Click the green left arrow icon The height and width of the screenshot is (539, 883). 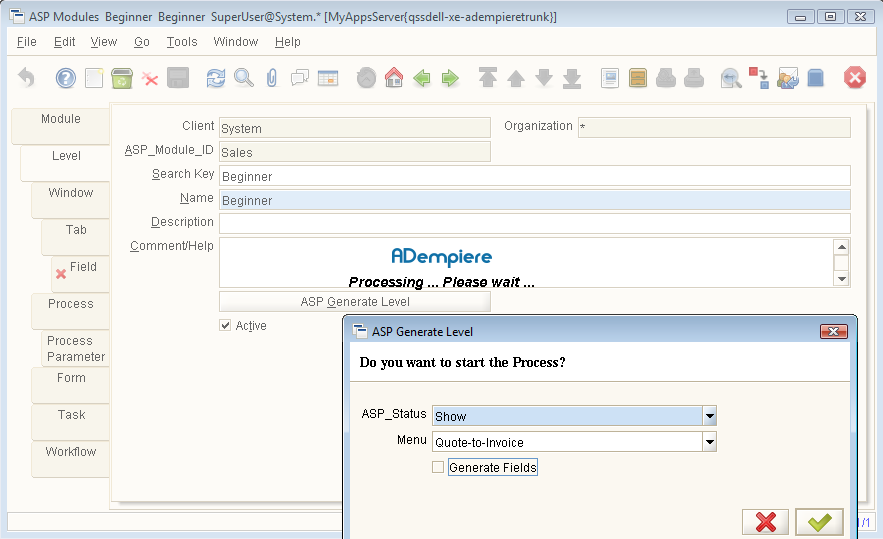click(x=422, y=78)
